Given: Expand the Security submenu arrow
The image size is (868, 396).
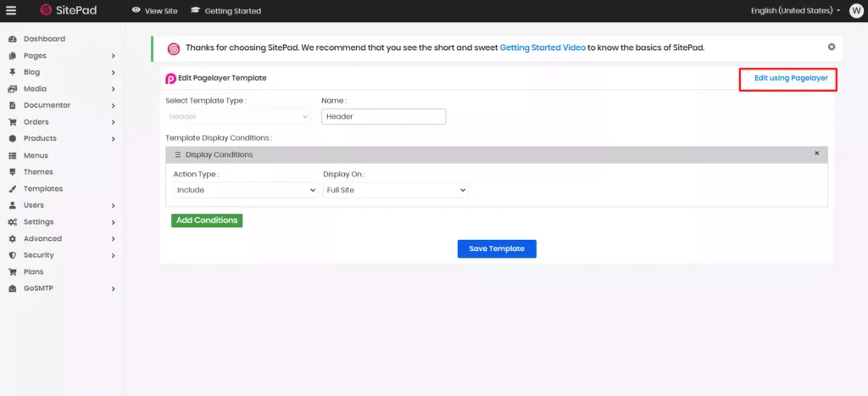Looking at the screenshot, I should pyautogui.click(x=113, y=255).
